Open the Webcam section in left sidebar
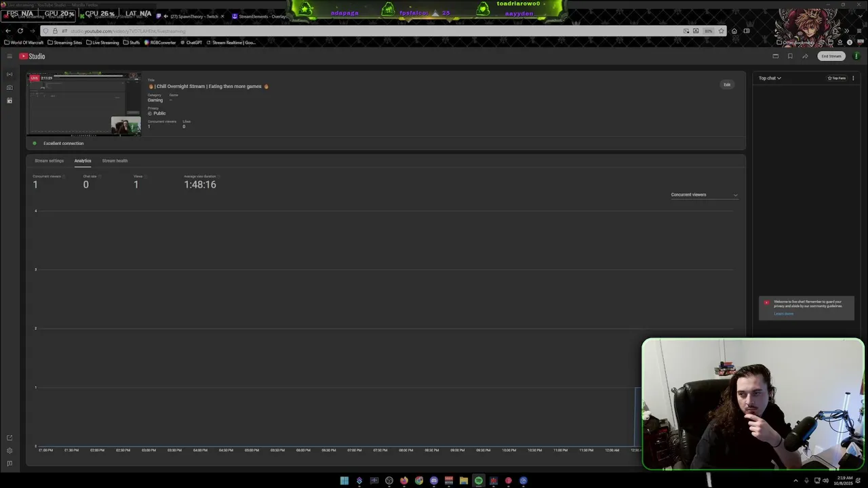This screenshot has width=868, height=488. [x=9, y=87]
